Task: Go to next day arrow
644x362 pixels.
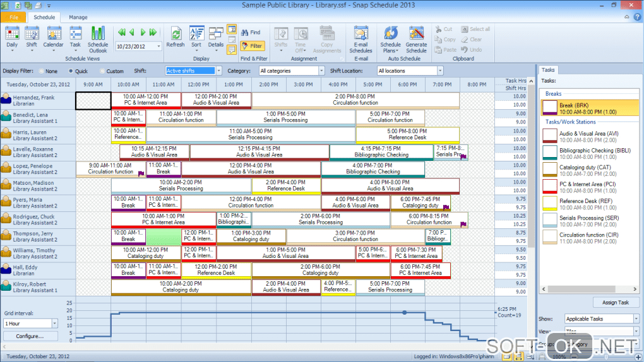Action: coord(143,32)
